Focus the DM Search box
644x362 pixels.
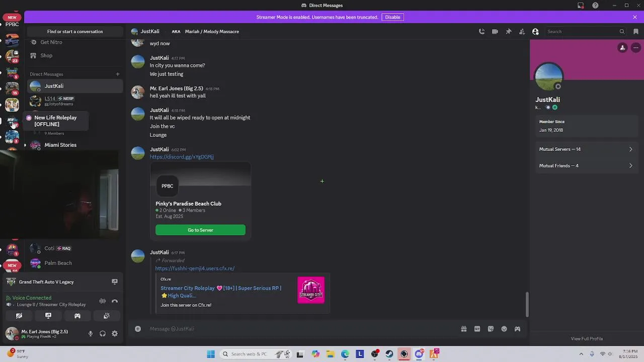(x=586, y=31)
